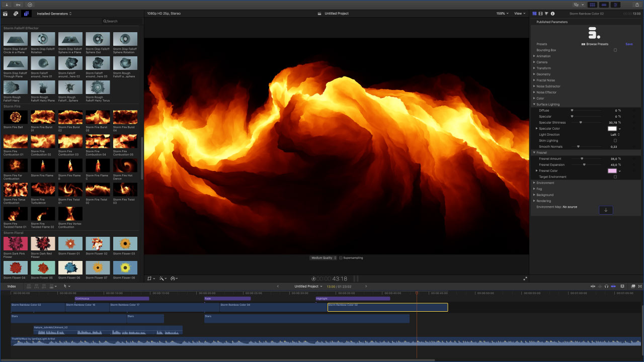The width and height of the screenshot is (644, 362).
Task: Toggle the headphones audio skimming icon
Action: pyautogui.click(x=606, y=286)
